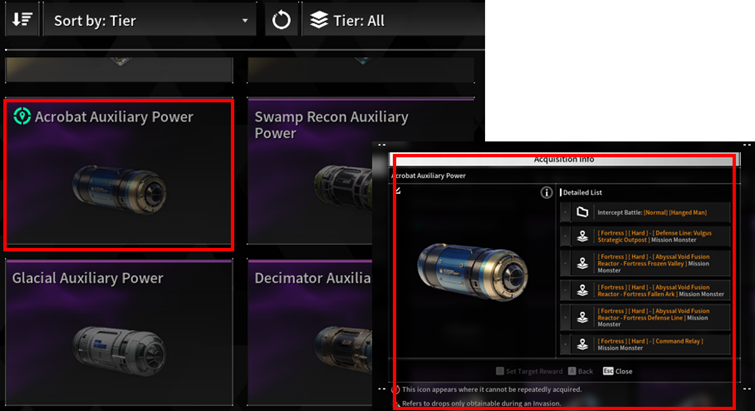The width and height of the screenshot is (755, 411).
Task: Select Abyssal Void Fortress Defense Line entry
Action: click(x=645, y=317)
